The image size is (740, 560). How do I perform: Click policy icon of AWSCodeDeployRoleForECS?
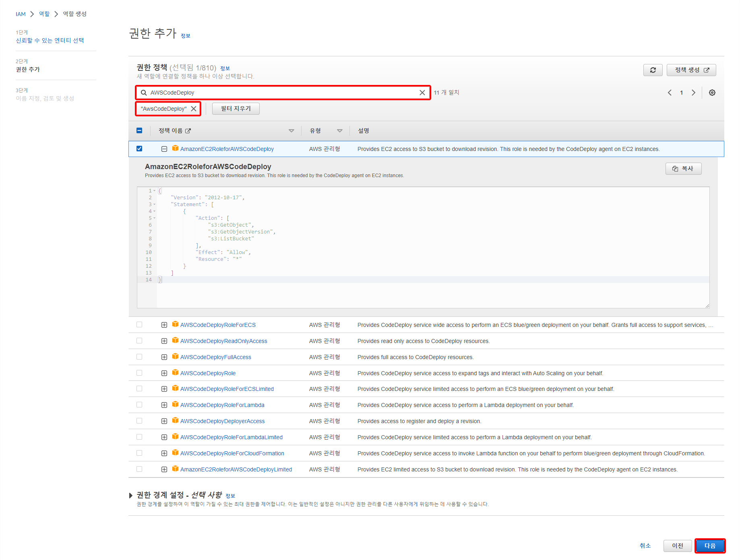click(175, 324)
